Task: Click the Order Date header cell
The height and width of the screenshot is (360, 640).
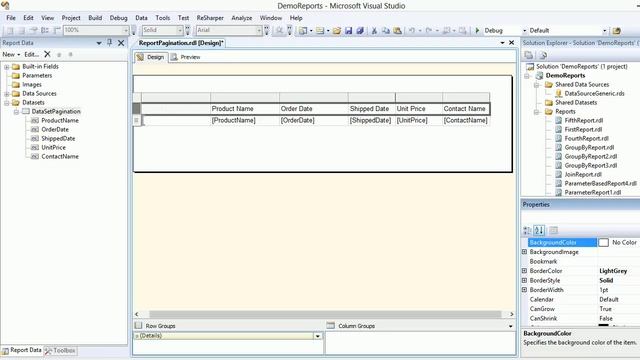Action: pyautogui.click(x=313, y=109)
